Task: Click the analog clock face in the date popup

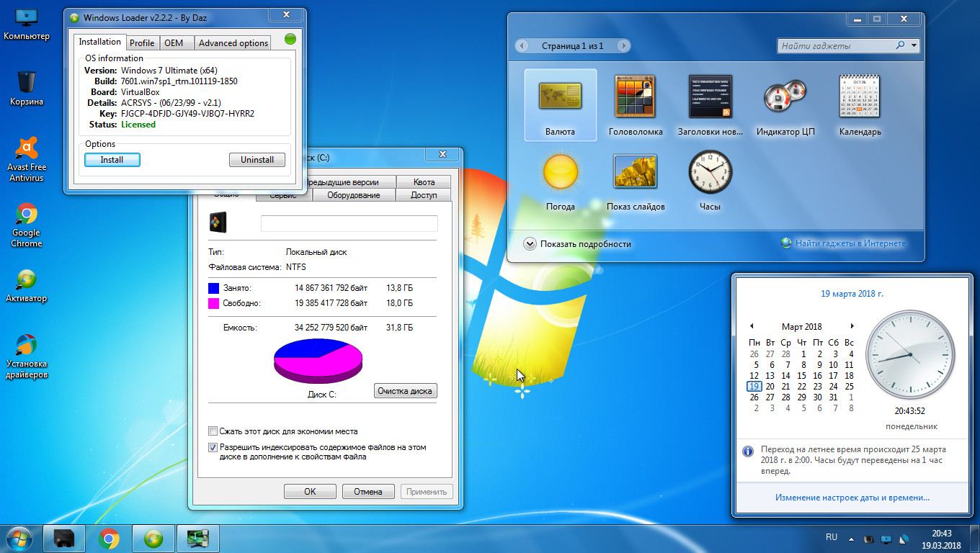Action: pyautogui.click(x=910, y=355)
